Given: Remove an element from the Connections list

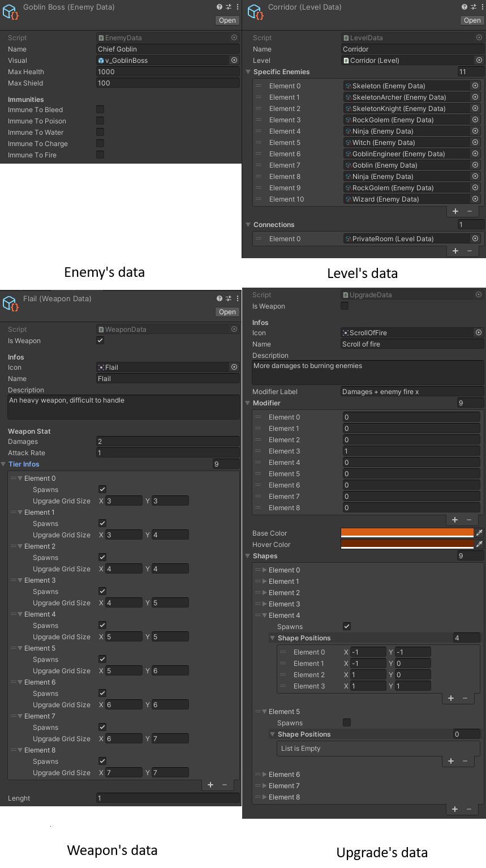Looking at the screenshot, I should click(470, 251).
